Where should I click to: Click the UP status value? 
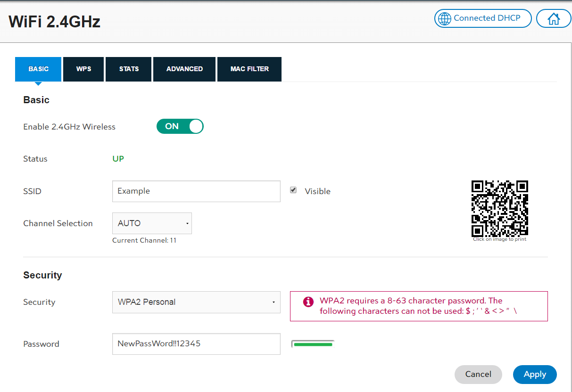tap(118, 159)
